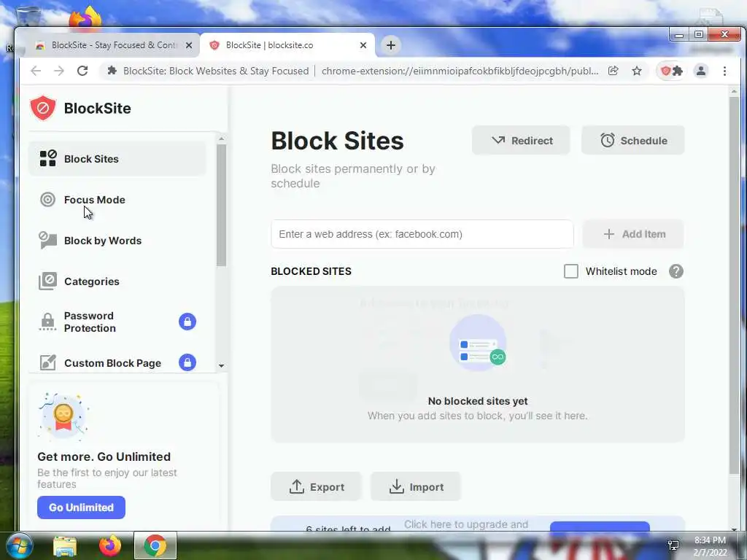This screenshot has height=560, width=747.
Task: Reload the page
Action: [82, 71]
